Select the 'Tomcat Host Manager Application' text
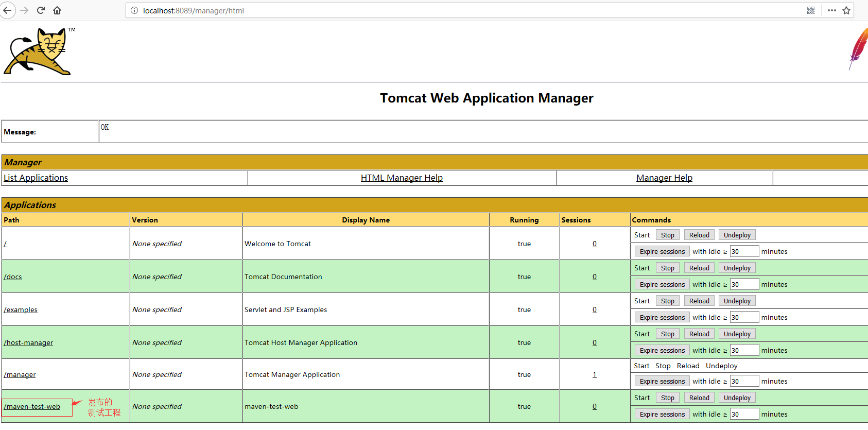Screen dimensions: 868x430 pos(301,342)
